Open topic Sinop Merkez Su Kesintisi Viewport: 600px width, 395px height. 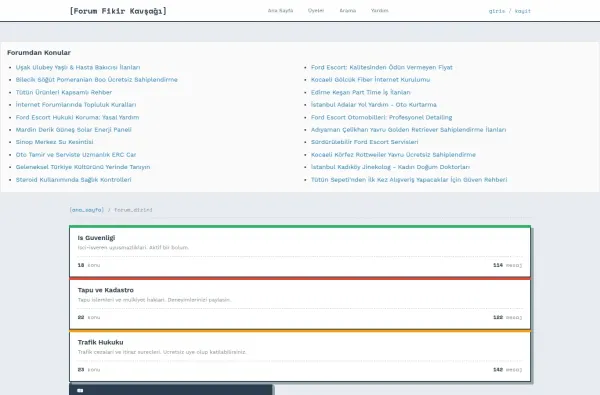(x=54, y=142)
